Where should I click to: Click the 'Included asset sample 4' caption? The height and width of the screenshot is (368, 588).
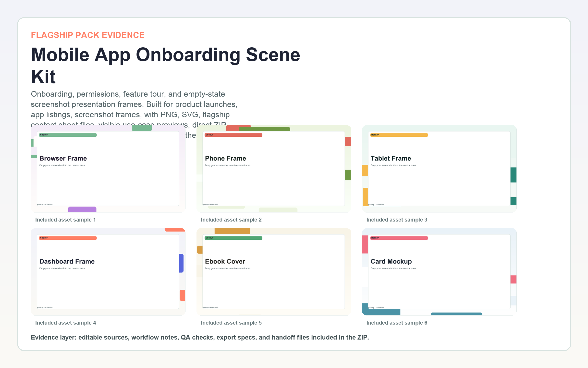click(65, 323)
